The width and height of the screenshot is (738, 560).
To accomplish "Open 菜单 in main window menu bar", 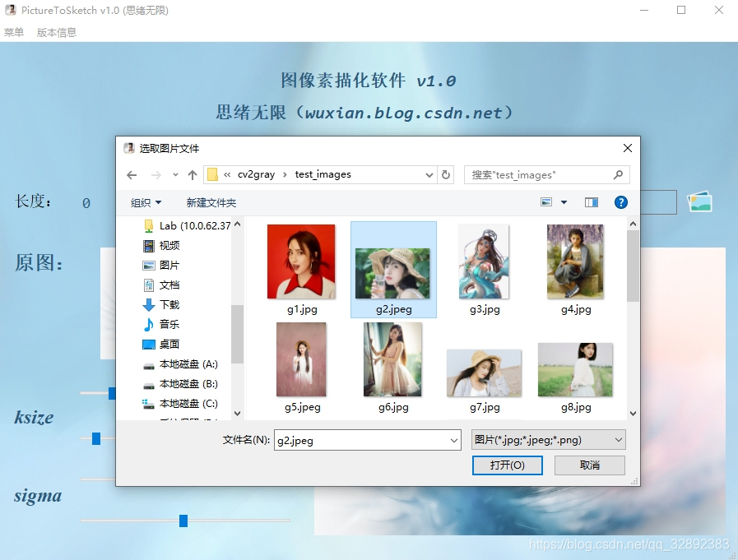I will (14, 32).
